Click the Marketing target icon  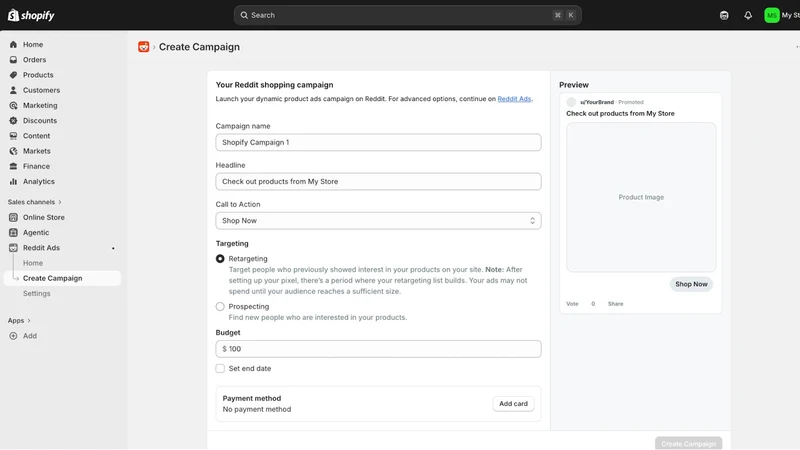(x=13, y=106)
